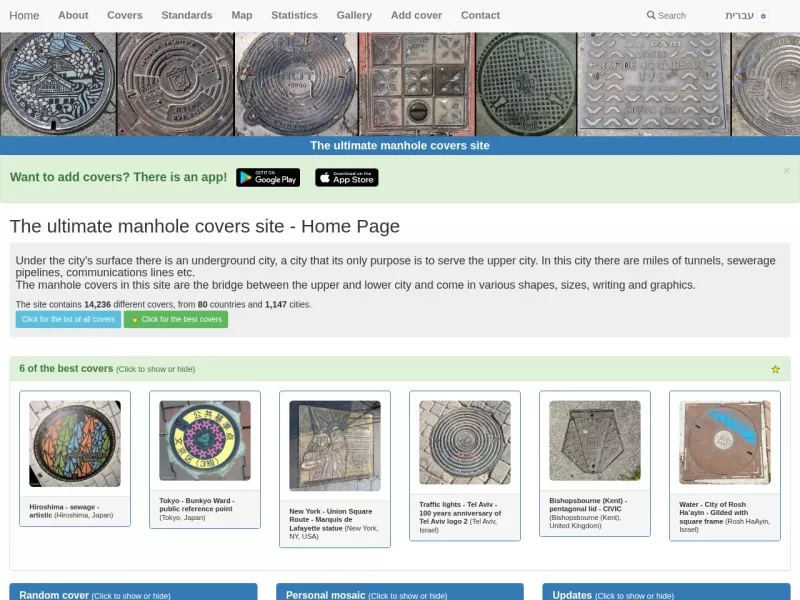800x600 pixels.
Task: Click the flag icon beside the Hebrew text
Action: click(763, 16)
